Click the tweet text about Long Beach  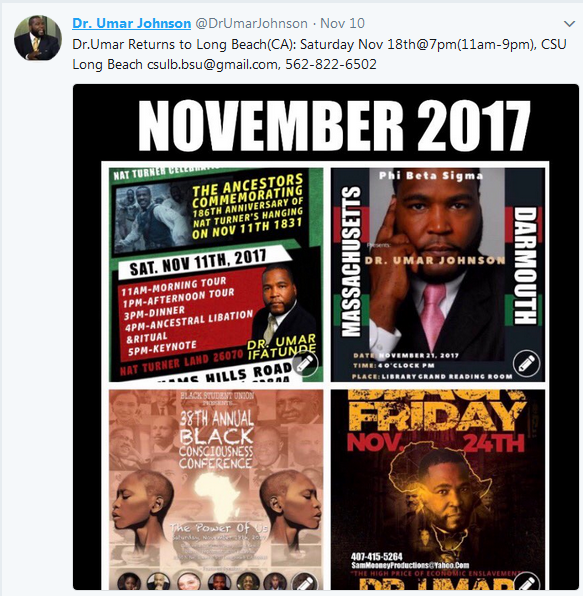[319, 54]
